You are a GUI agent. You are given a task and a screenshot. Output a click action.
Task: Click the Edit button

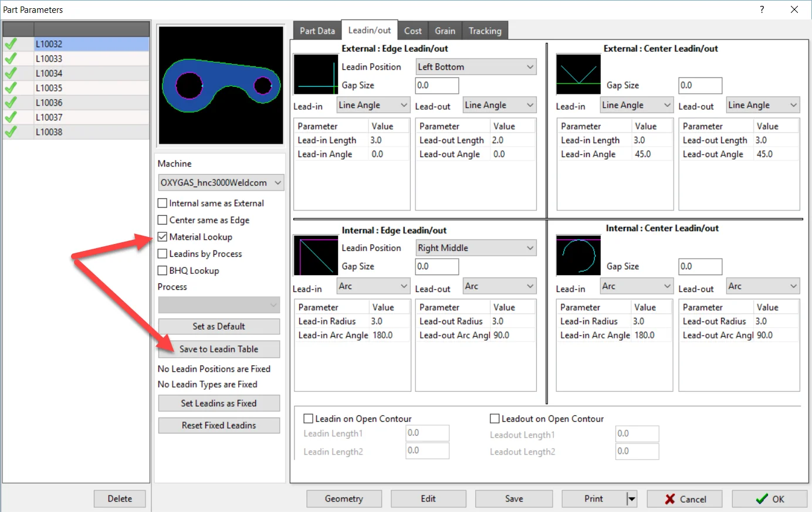(428, 499)
